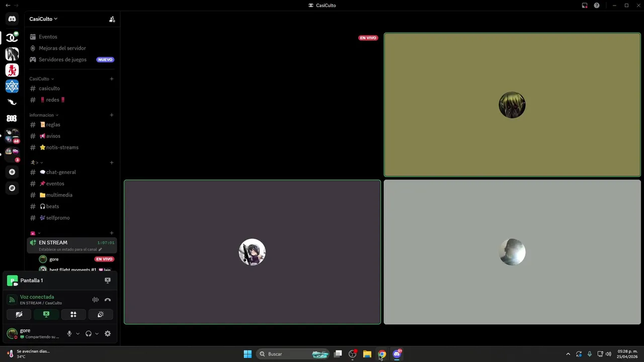Focus the olive tile with blonde avatar
Viewport: 644px width, 362px height.
512,105
